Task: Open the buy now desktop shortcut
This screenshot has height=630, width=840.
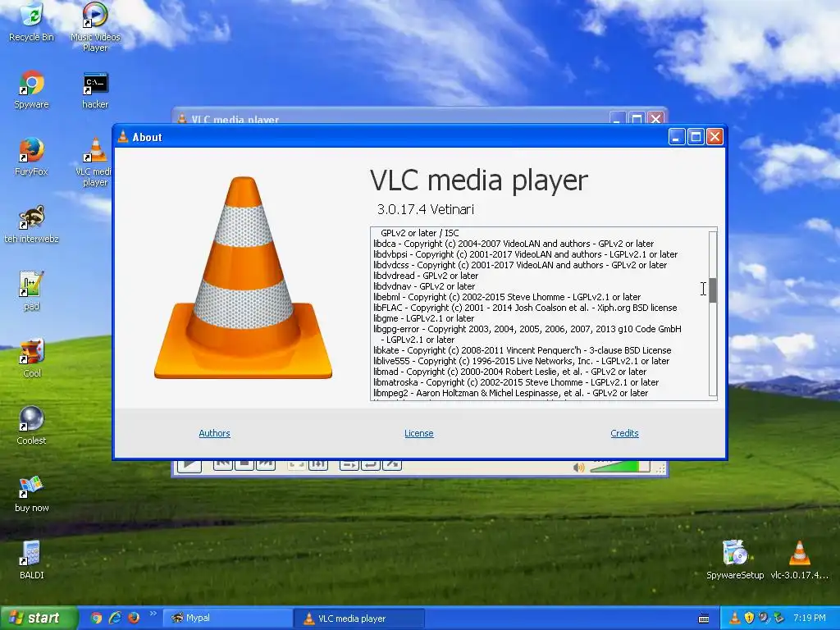Action: pyautogui.click(x=31, y=493)
